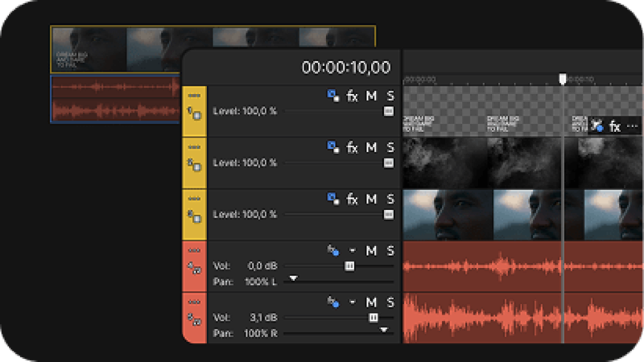The width and height of the screenshot is (644, 362).
Task: Open track fx on second video track
Action: 352,147
